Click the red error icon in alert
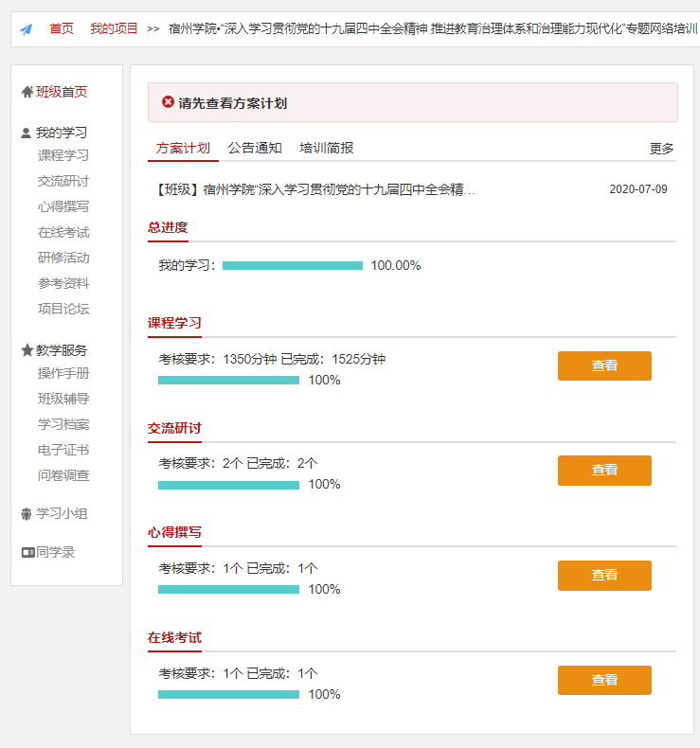 [x=168, y=102]
